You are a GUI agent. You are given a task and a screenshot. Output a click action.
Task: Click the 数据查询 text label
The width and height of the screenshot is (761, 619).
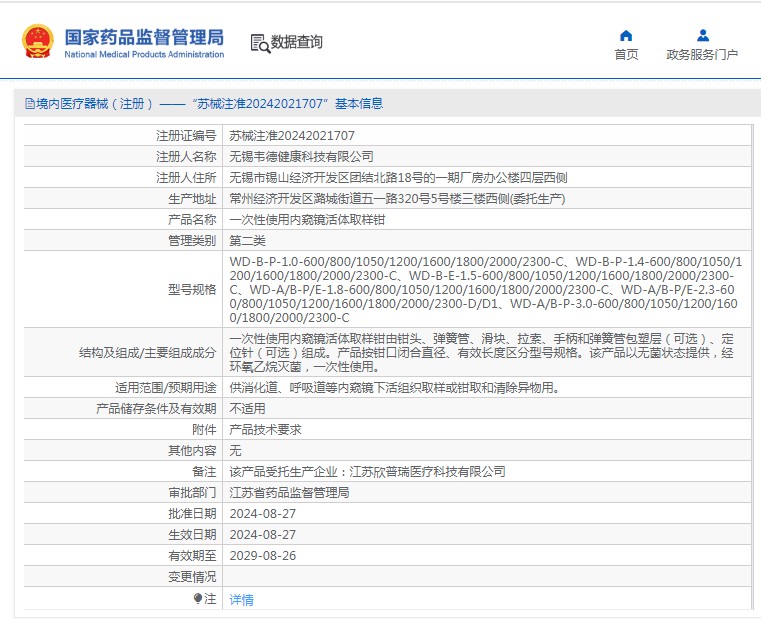point(297,42)
